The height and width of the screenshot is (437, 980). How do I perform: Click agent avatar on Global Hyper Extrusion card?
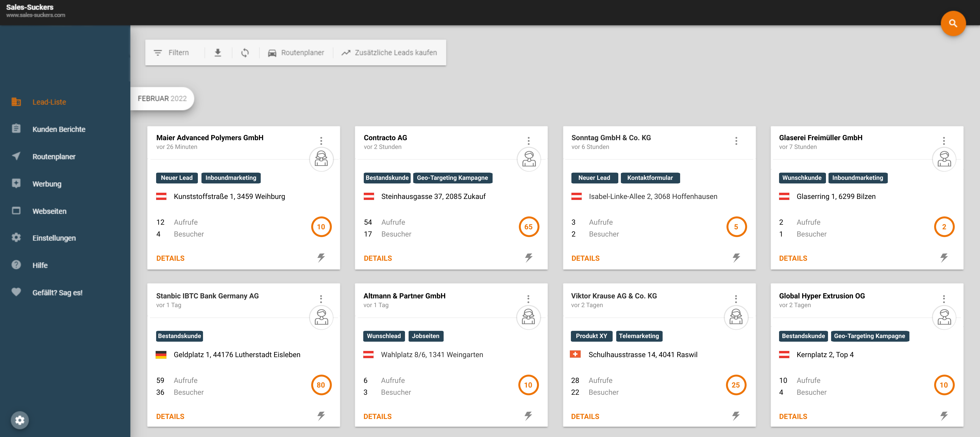coord(944,317)
